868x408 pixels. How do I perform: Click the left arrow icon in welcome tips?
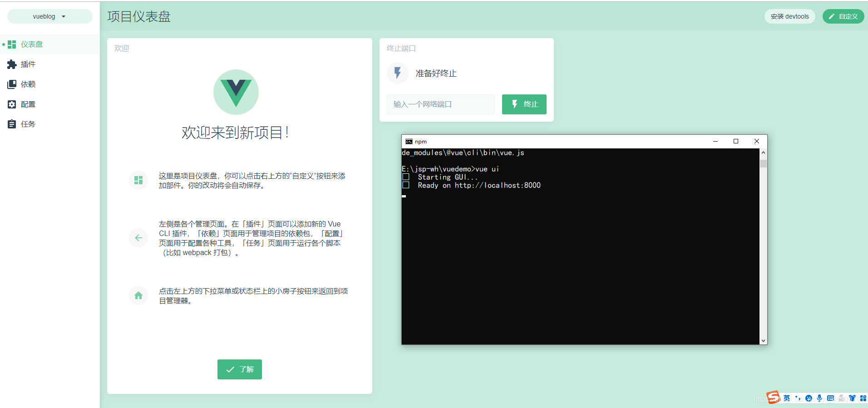[x=138, y=238]
